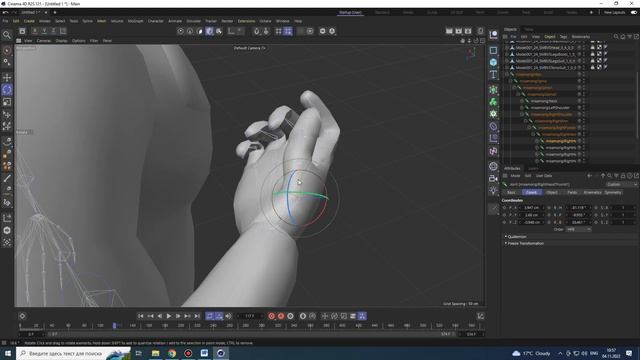Expand the mixamorig Neck tree node
Viewport: 640px width, 360px height.
point(522,101)
